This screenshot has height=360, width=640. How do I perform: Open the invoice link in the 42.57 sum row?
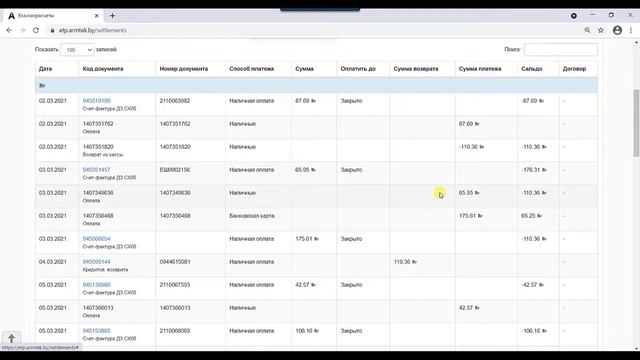pos(97,284)
